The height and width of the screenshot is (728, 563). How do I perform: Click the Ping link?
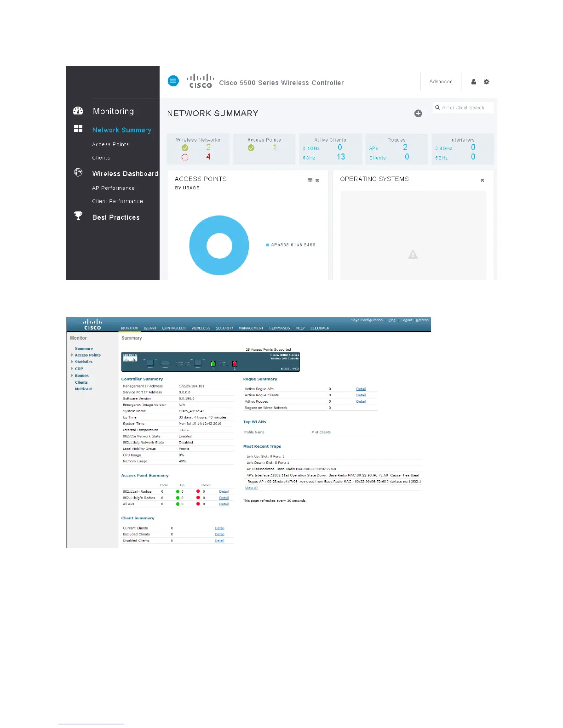click(x=392, y=320)
